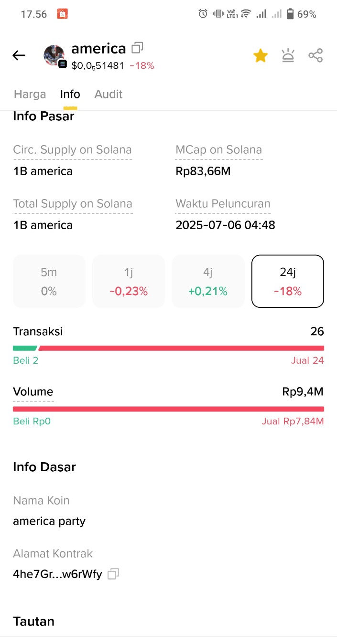Tap the back arrow icon
337x644 pixels.
(19, 55)
